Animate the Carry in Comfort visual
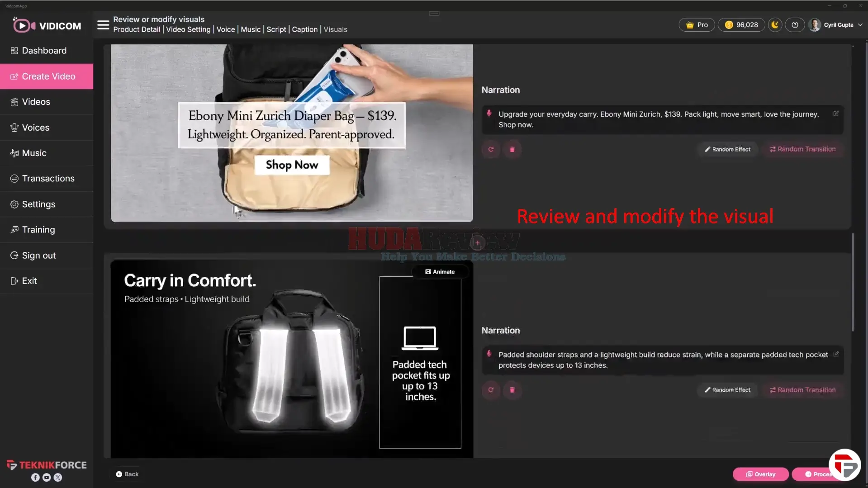Viewport: 868px width, 488px height. [440, 272]
